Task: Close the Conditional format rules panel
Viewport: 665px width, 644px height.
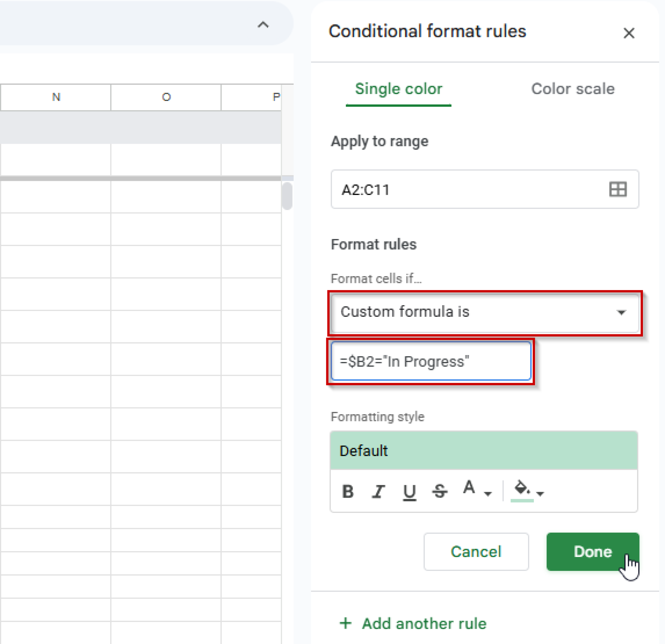Action: pos(629,33)
